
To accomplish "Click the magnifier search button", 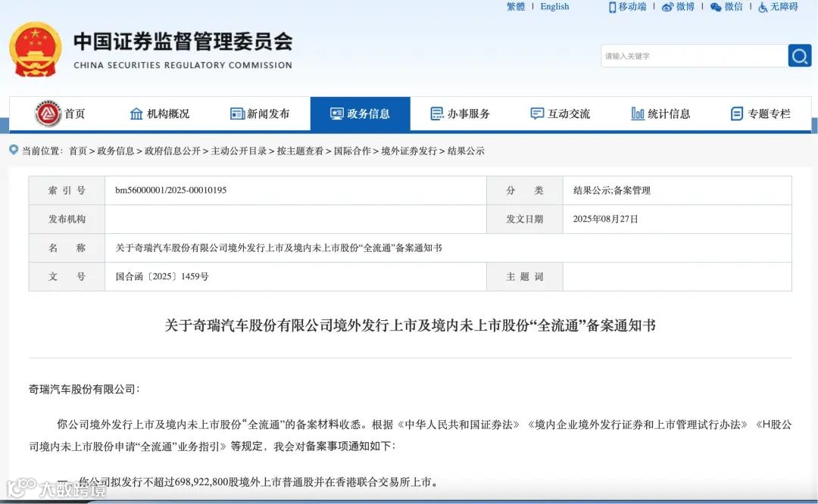I will tap(799, 56).
